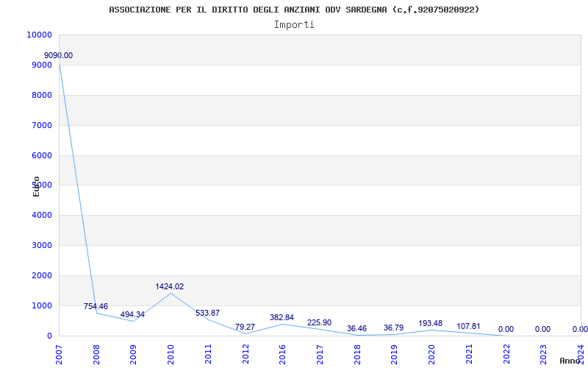
Task: Click the 2010 year axis label
Action: click(x=171, y=353)
